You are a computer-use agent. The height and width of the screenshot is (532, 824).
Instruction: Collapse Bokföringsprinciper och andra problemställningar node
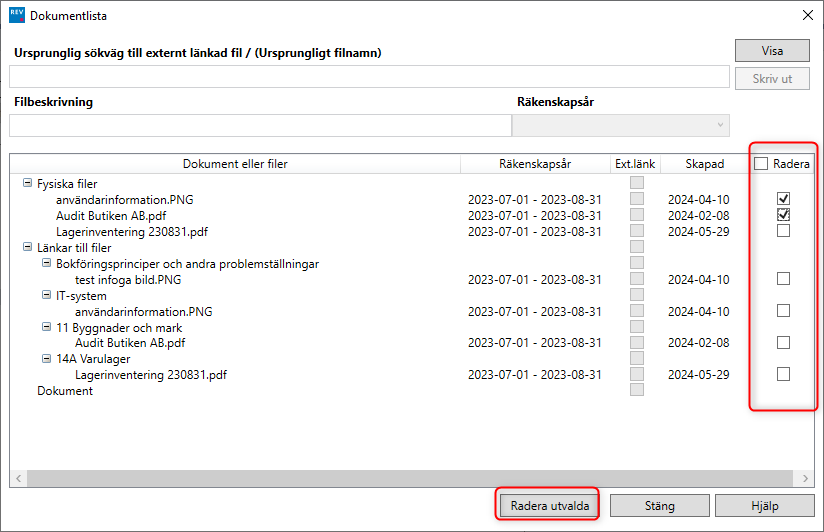[x=46, y=263]
